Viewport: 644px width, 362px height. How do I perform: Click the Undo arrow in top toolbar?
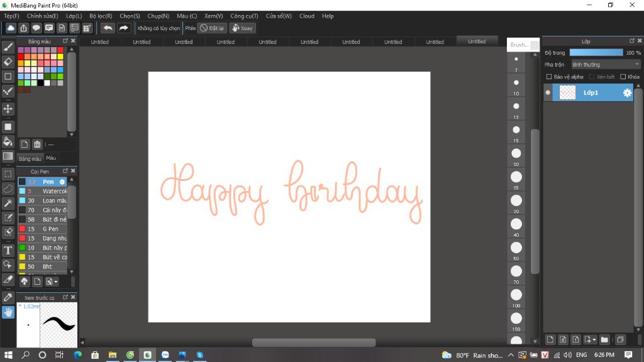pos(108,28)
